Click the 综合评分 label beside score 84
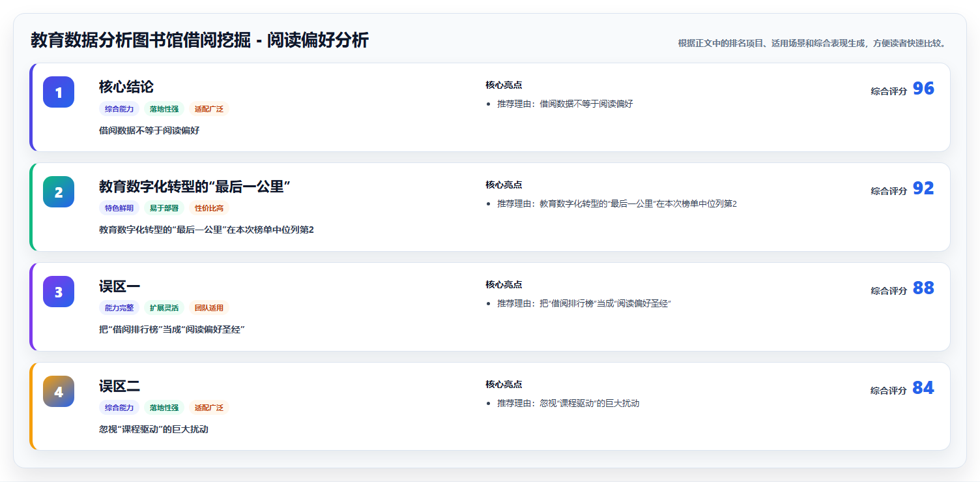980x482 pixels. click(889, 391)
